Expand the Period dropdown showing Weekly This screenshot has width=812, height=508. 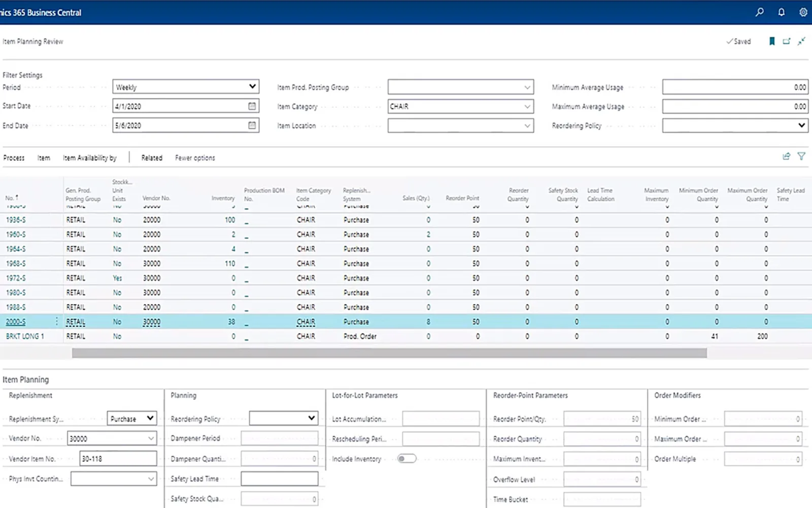(252, 86)
